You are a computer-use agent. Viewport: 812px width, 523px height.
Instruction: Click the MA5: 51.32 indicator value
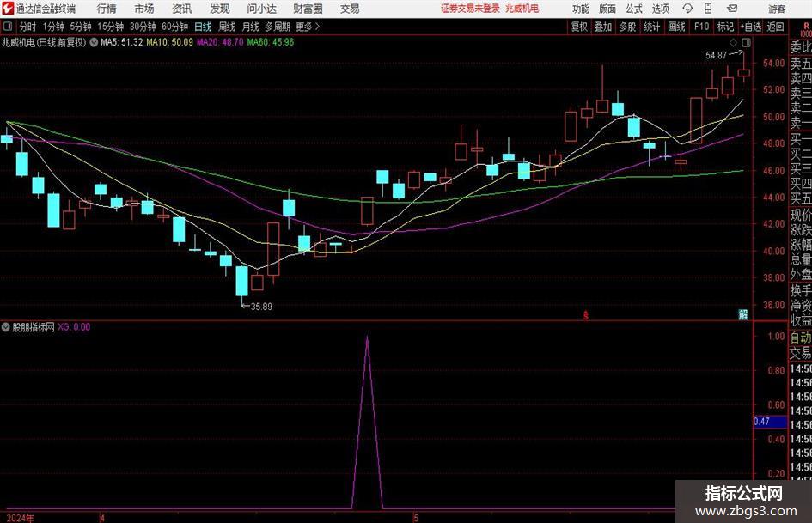[121, 42]
